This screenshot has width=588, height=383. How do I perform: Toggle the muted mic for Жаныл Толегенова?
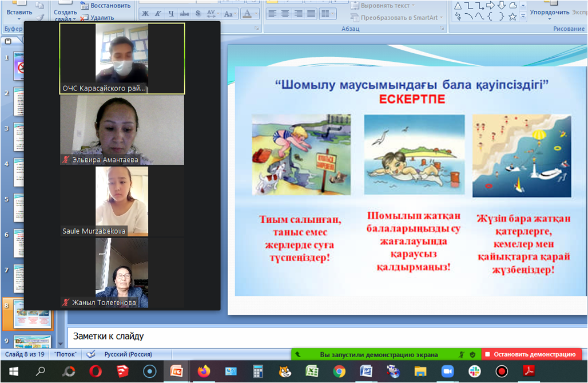click(66, 302)
